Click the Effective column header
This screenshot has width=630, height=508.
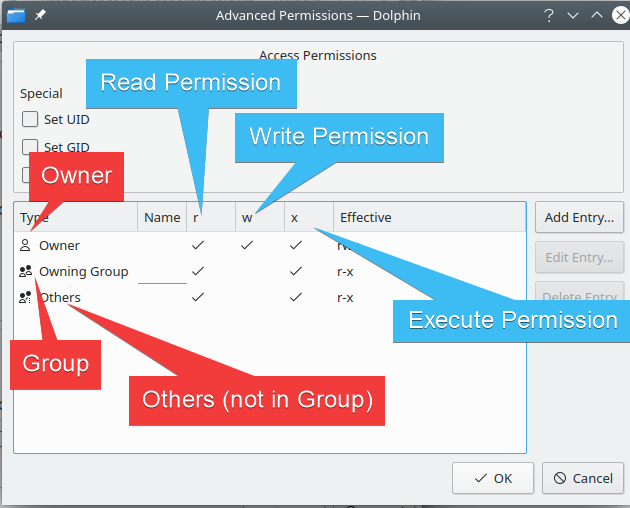tap(430, 217)
